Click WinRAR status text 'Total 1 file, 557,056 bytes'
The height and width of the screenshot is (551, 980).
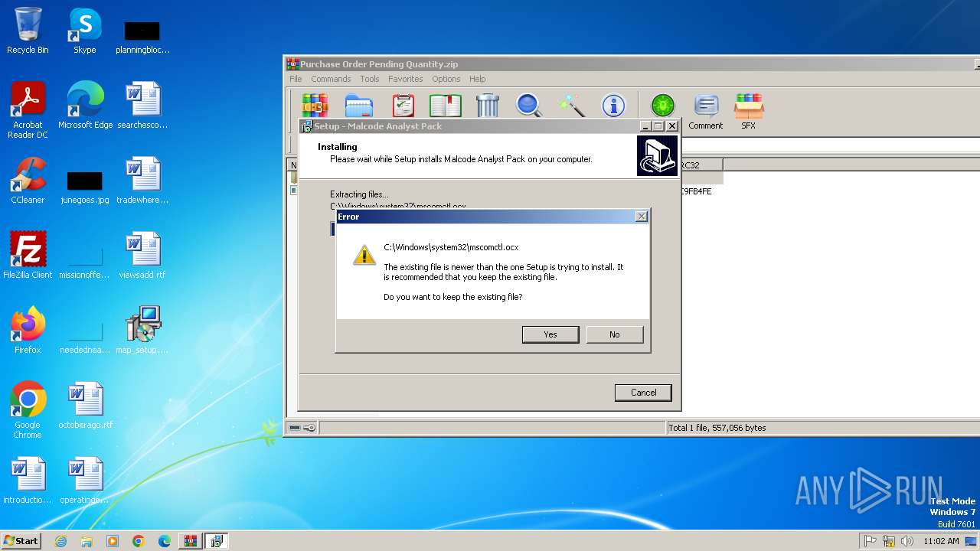(717, 428)
